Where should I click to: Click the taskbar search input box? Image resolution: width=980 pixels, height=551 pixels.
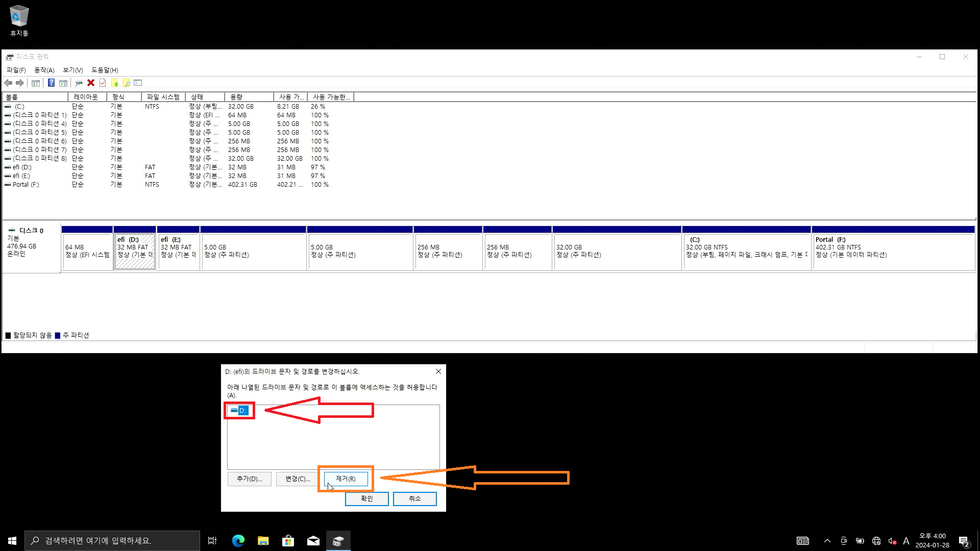click(x=112, y=541)
